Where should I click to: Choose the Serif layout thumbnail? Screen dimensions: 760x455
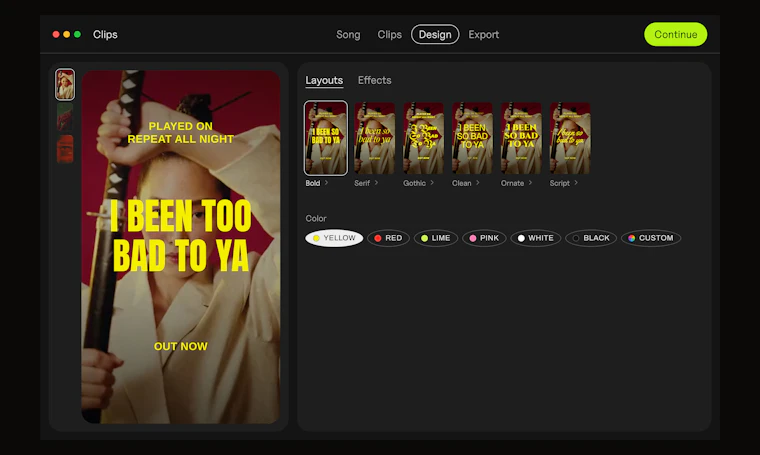(374, 138)
